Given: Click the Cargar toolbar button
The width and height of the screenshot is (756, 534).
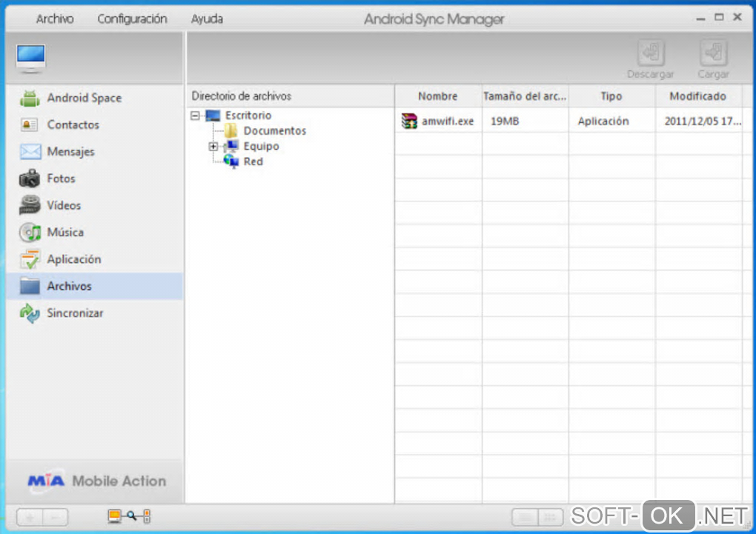Looking at the screenshot, I should click(x=713, y=59).
